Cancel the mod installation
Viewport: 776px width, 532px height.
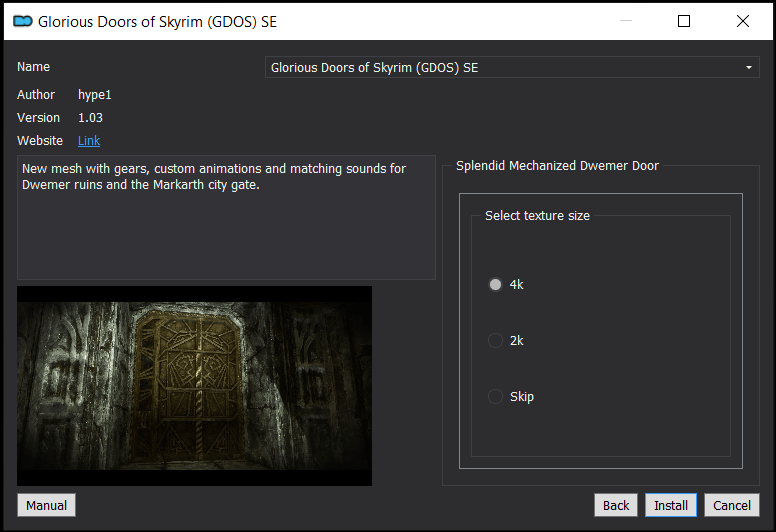(x=731, y=505)
